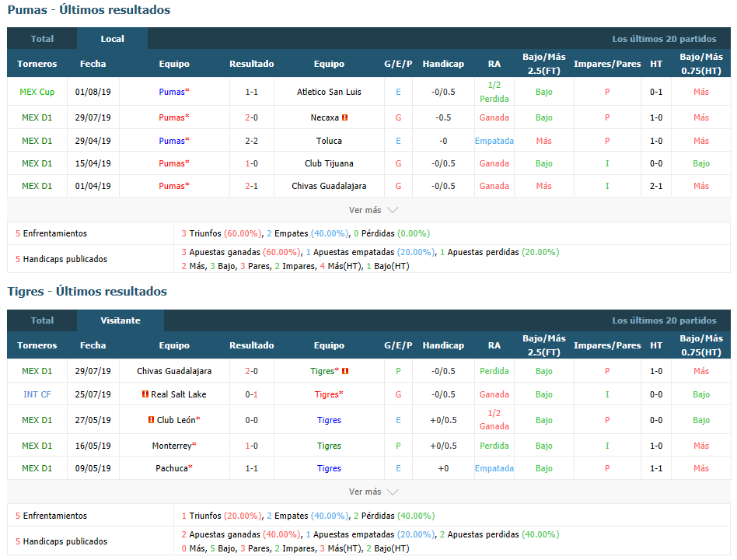Click the date 25/07/19 in Tigres table
737x560 pixels.
[93, 394]
